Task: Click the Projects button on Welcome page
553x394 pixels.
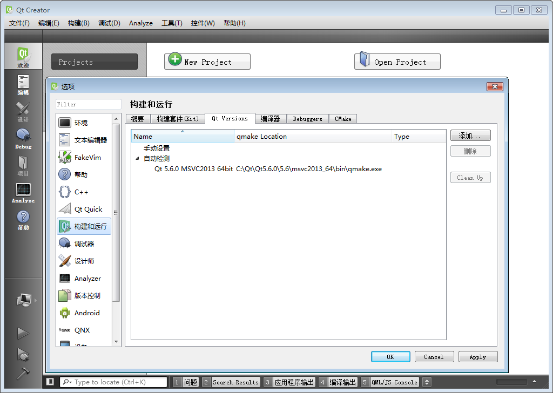Action: pyautogui.click(x=95, y=62)
